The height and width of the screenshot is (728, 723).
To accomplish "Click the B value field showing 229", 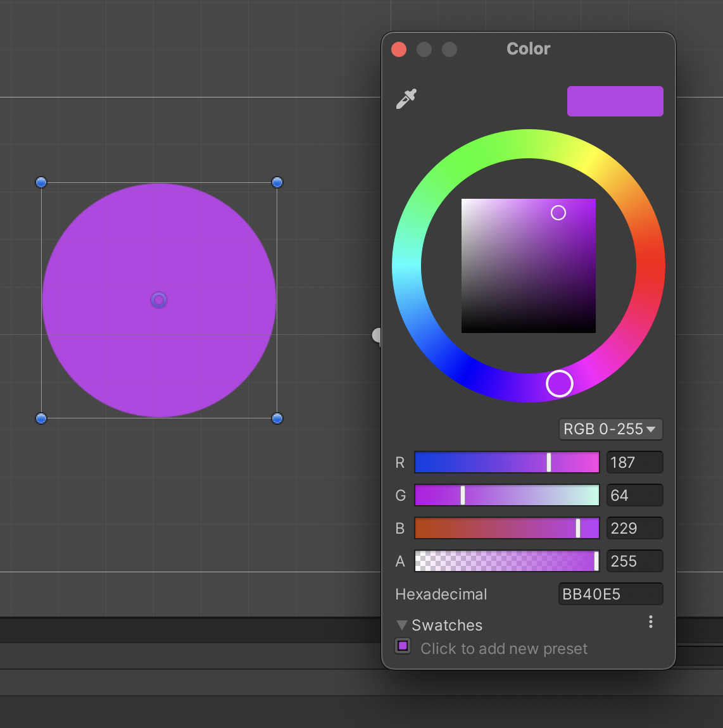I will coord(634,529).
